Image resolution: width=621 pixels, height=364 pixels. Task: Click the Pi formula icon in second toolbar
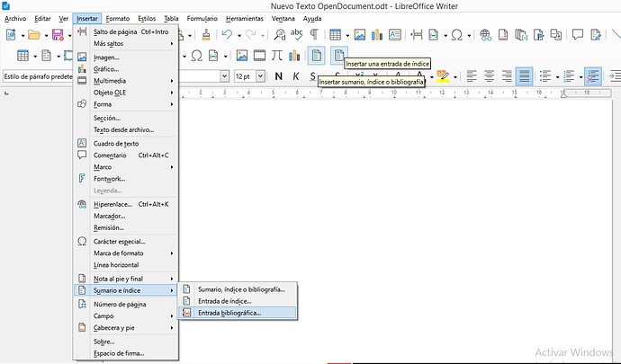point(277,56)
